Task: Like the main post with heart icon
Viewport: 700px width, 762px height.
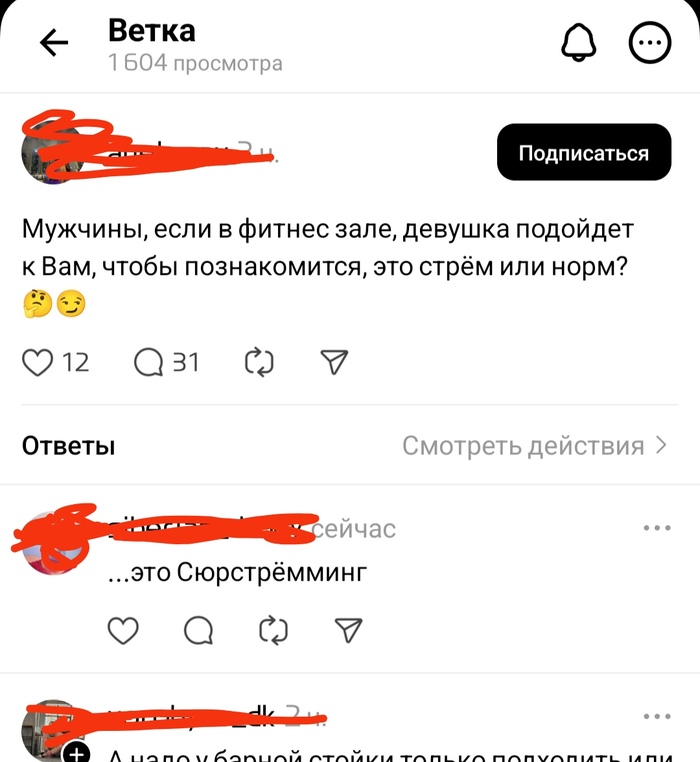Action: click(x=37, y=363)
